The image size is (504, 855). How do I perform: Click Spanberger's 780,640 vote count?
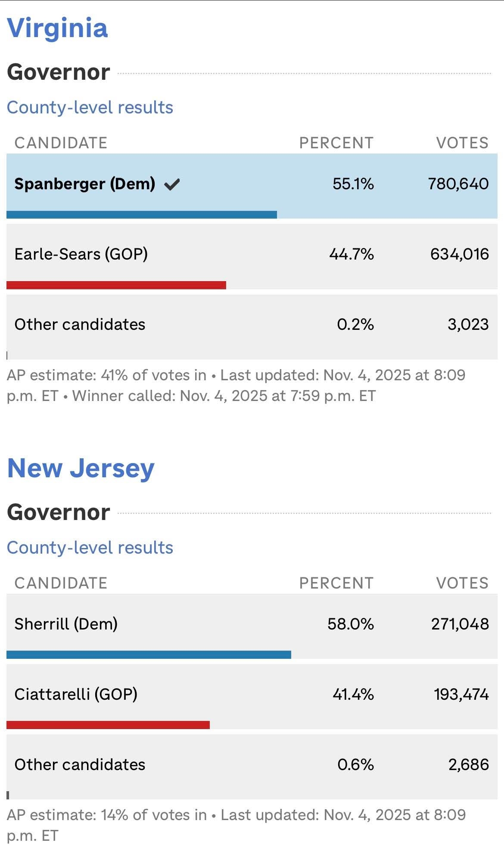pyautogui.click(x=458, y=184)
